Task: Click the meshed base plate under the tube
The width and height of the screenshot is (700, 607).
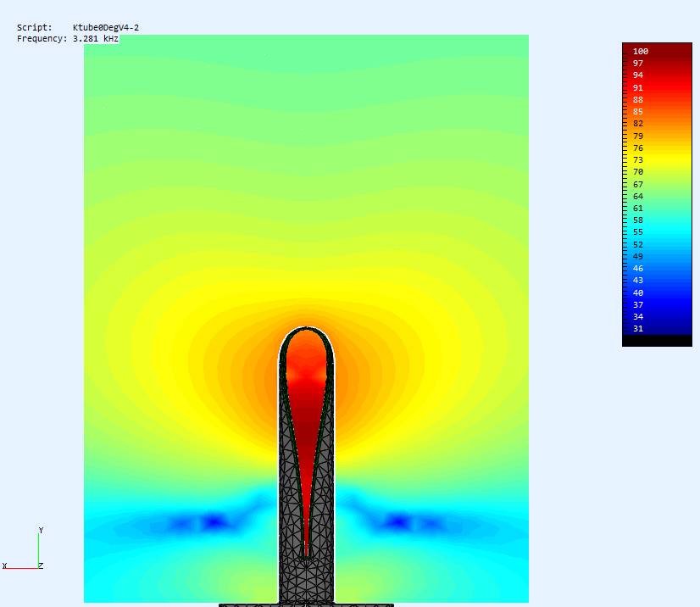Action: [306, 605]
